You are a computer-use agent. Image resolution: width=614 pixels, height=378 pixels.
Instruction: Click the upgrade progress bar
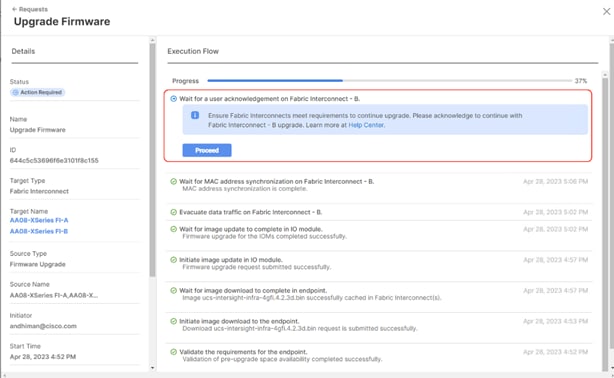click(390, 81)
